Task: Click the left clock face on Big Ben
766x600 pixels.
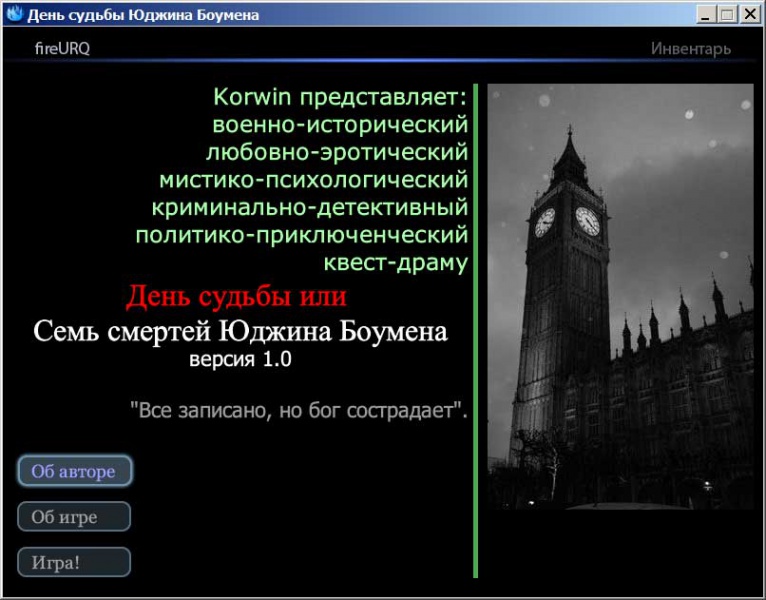Action: pos(545,221)
